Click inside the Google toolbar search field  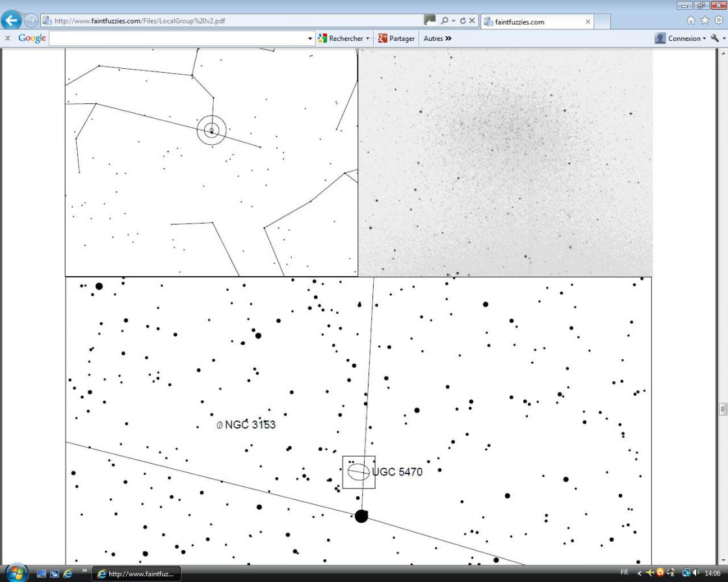coord(178,38)
